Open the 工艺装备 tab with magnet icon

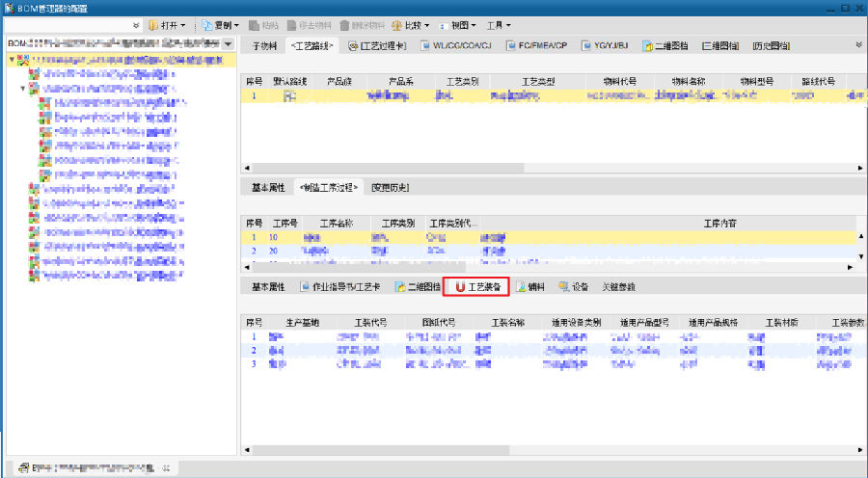[476, 287]
